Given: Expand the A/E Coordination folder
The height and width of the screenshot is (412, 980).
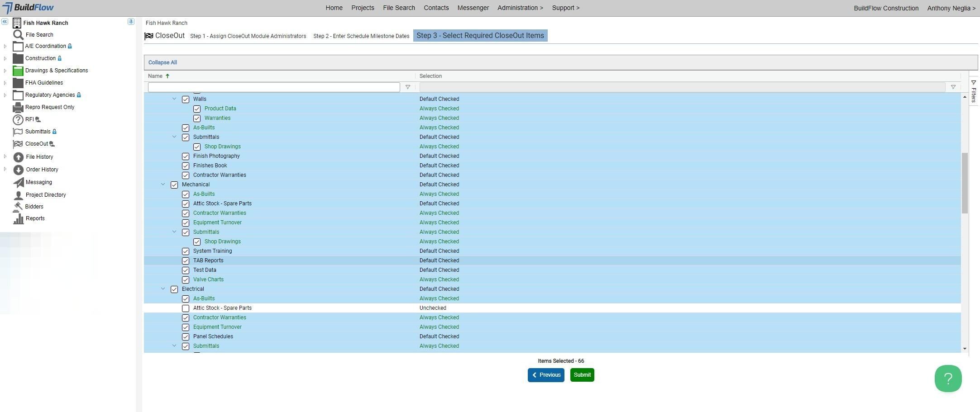Looking at the screenshot, I should pyautogui.click(x=5, y=46).
